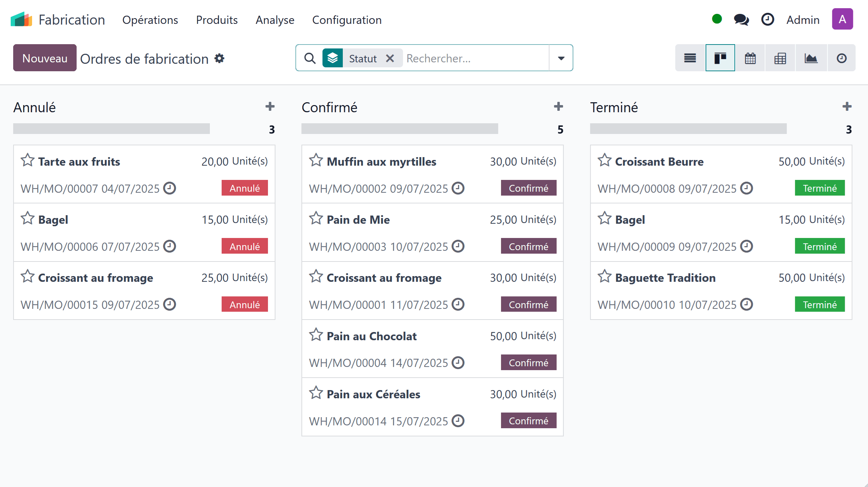This screenshot has width=868, height=487.
Task: Switch to calendar view
Action: click(750, 58)
